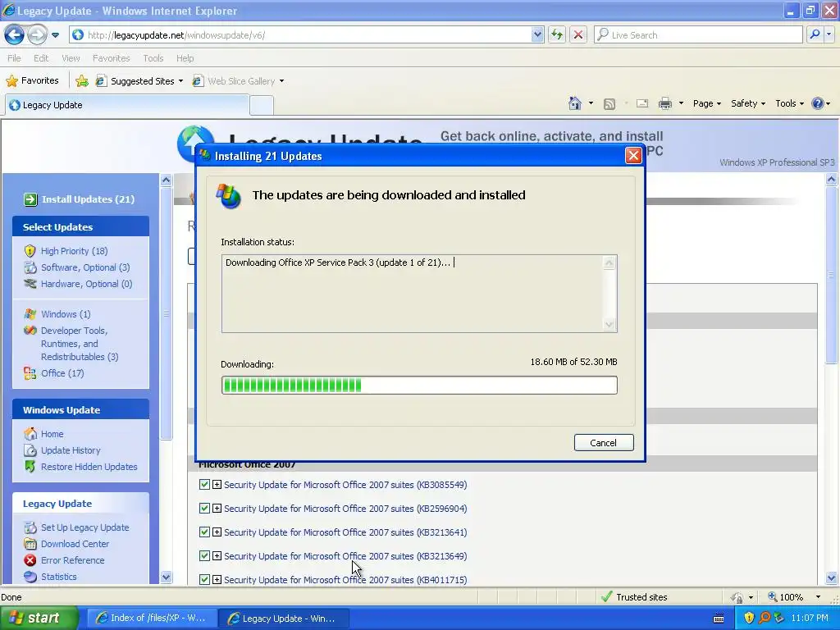Uncheck the KB4011715 Office 2007 update
This screenshot has height=630, width=840.
[204, 579]
